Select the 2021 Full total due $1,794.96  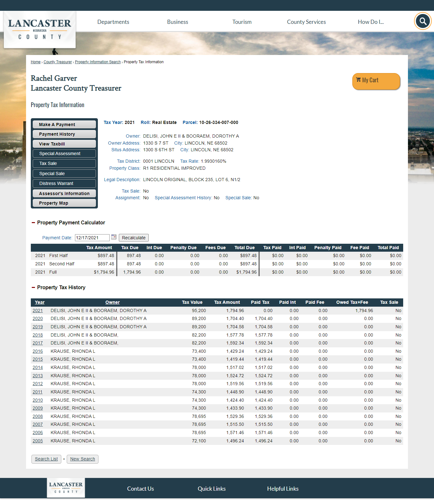point(247,272)
